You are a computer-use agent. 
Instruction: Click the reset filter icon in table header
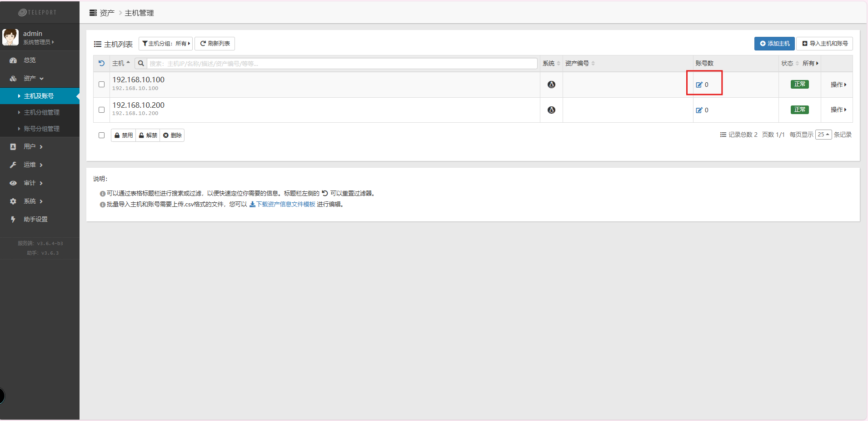click(x=101, y=63)
